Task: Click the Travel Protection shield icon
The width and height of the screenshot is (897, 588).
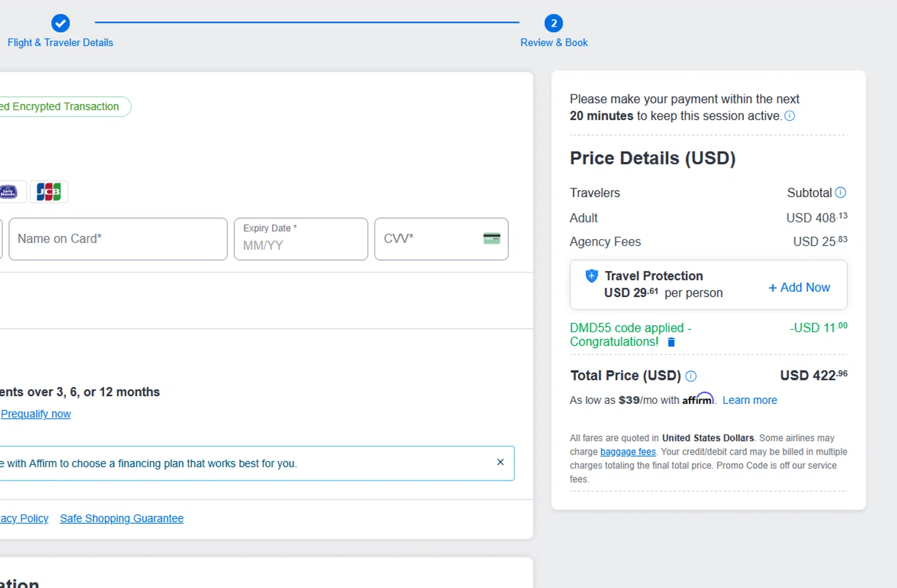Action: [x=591, y=275]
